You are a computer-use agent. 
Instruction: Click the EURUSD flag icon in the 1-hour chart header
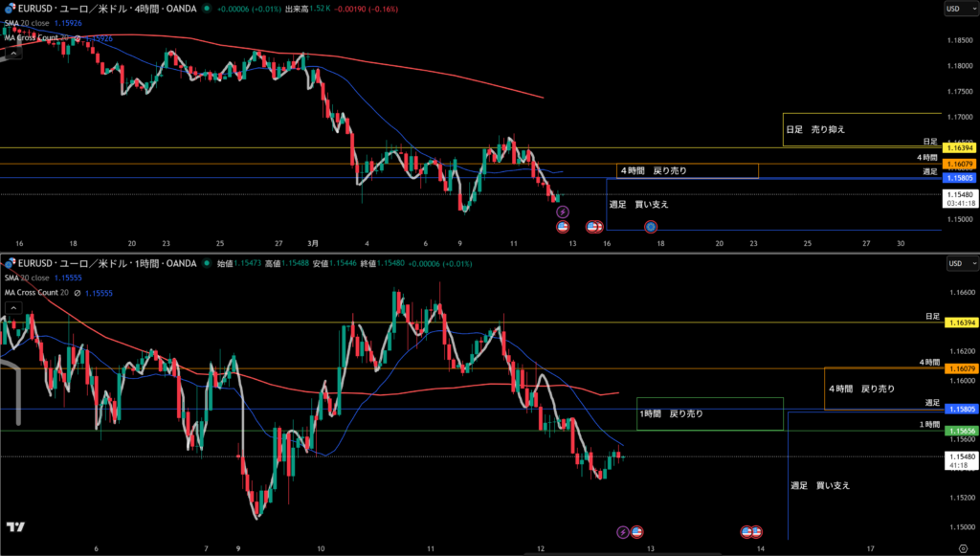pyautogui.click(x=10, y=262)
